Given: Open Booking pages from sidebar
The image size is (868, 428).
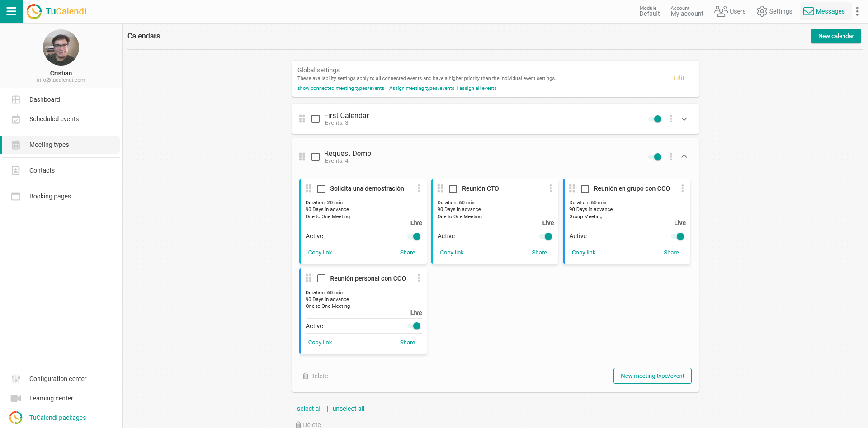Looking at the screenshot, I should click(50, 196).
